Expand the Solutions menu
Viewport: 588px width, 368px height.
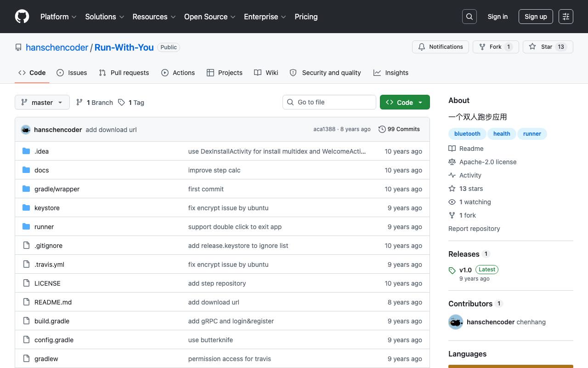tap(105, 17)
